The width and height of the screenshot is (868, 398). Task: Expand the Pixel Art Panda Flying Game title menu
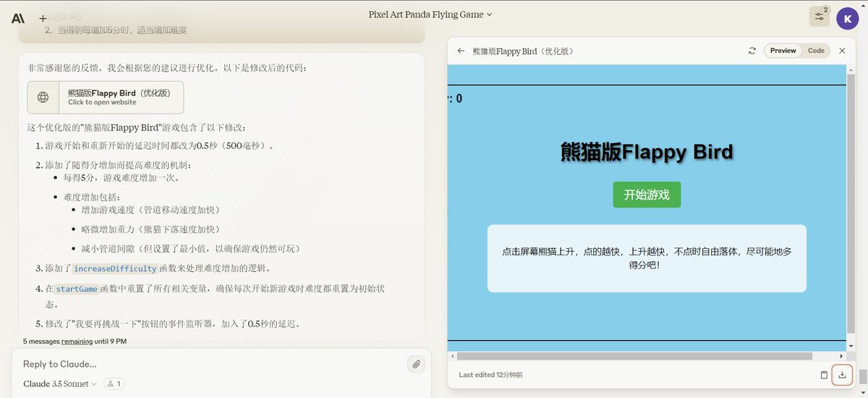coord(430,14)
